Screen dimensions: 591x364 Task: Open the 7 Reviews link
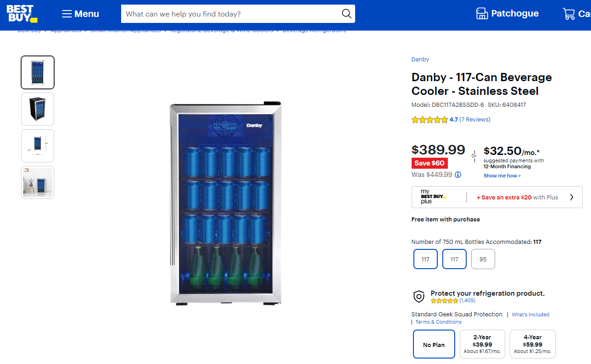[475, 120]
